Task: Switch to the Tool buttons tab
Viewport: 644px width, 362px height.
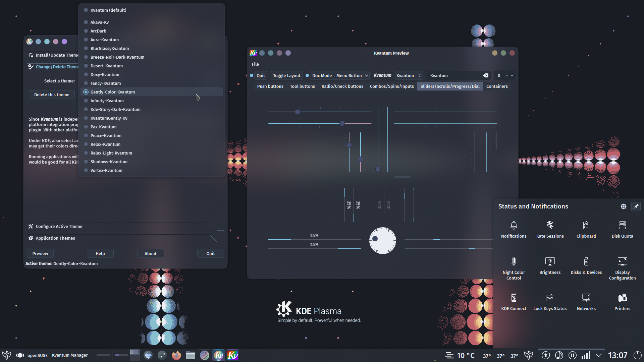Action: coord(302,86)
